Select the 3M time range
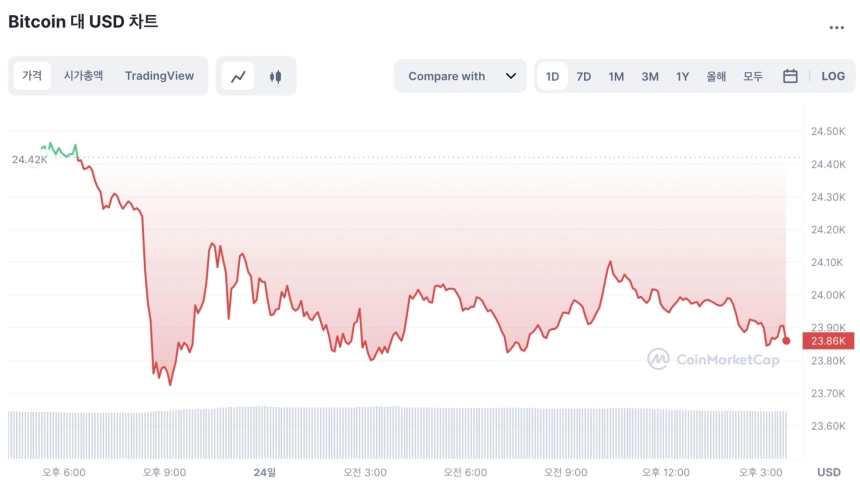 (x=650, y=76)
